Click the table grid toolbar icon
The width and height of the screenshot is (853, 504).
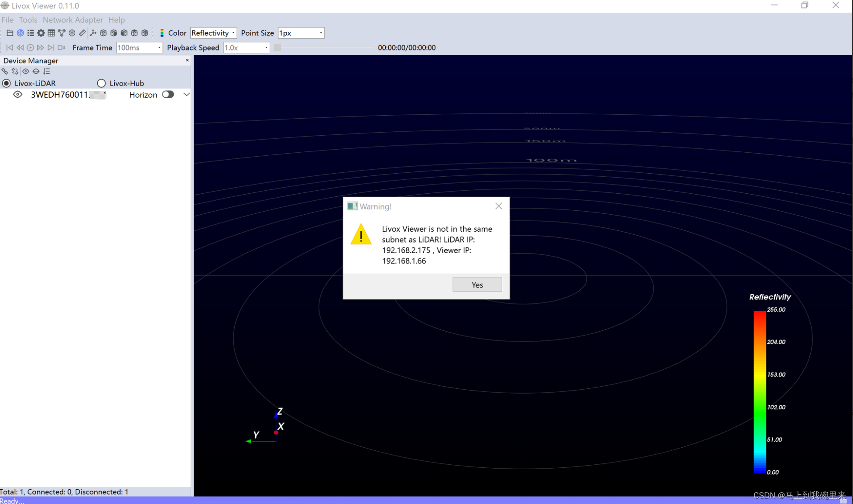(51, 33)
